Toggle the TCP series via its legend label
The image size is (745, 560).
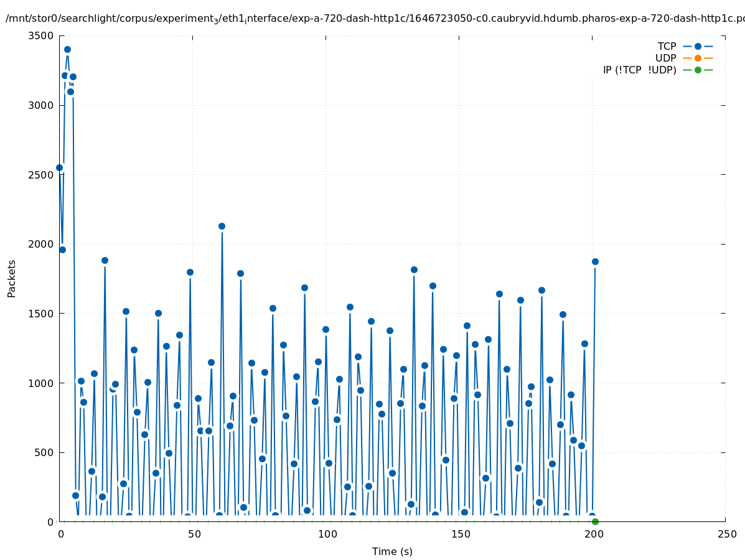[x=667, y=46]
